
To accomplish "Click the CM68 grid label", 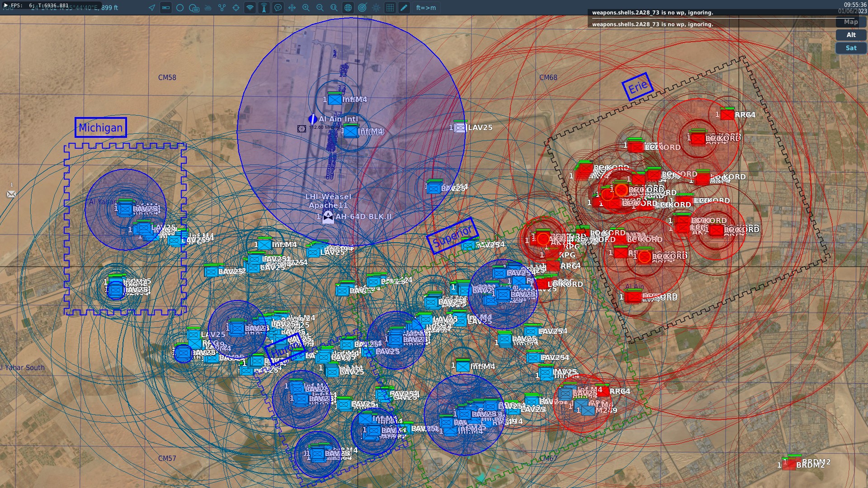I will point(548,77).
